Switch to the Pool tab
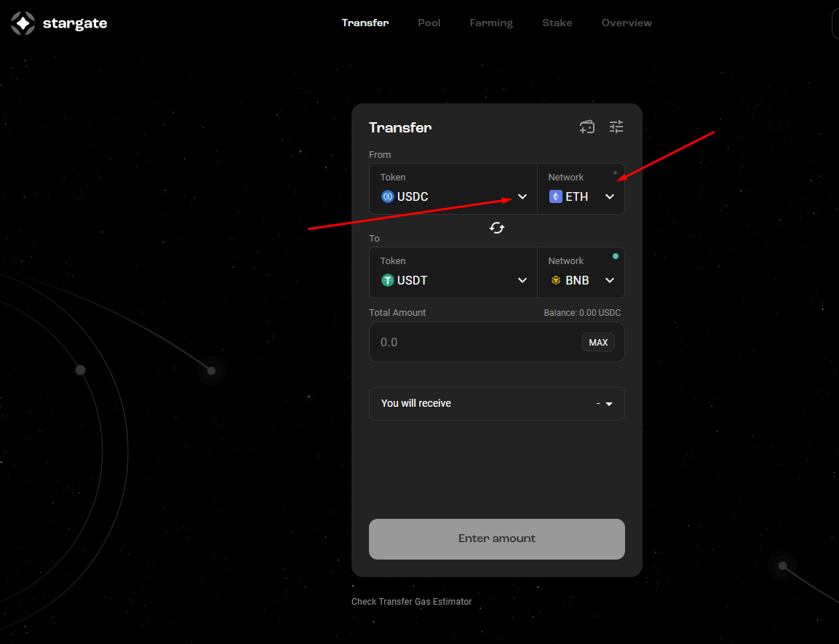Image resolution: width=839 pixels, height=644 pixels. point(429,23)
